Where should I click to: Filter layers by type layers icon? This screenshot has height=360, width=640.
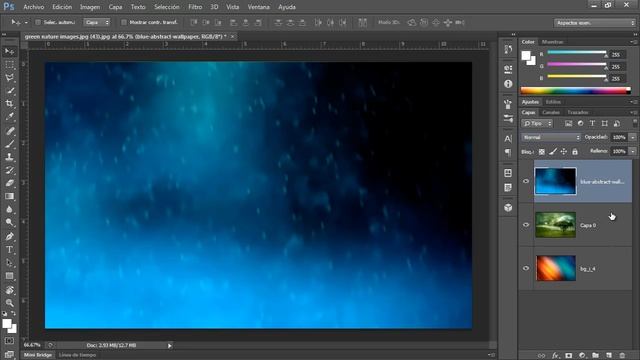tap(592, 123)
